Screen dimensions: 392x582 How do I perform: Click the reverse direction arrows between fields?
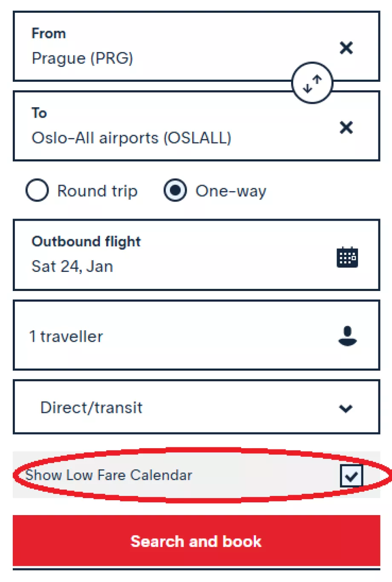(x=311, y=84)
